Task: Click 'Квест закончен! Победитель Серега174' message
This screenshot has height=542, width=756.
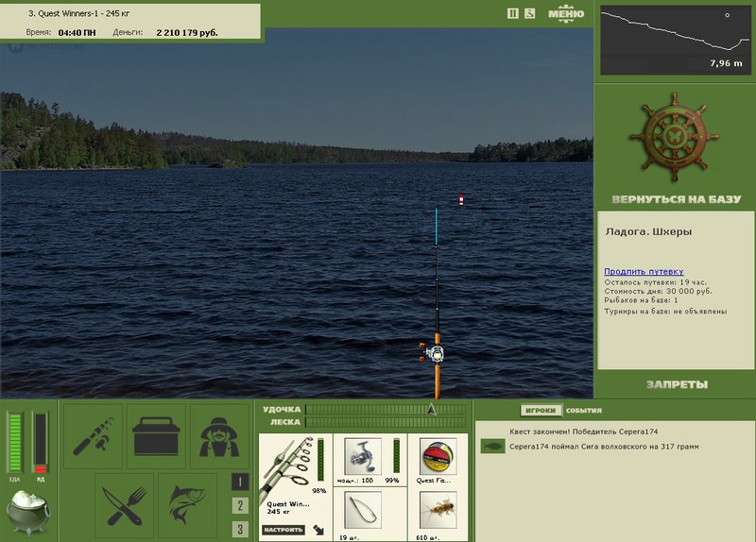Action: (583, 432)
